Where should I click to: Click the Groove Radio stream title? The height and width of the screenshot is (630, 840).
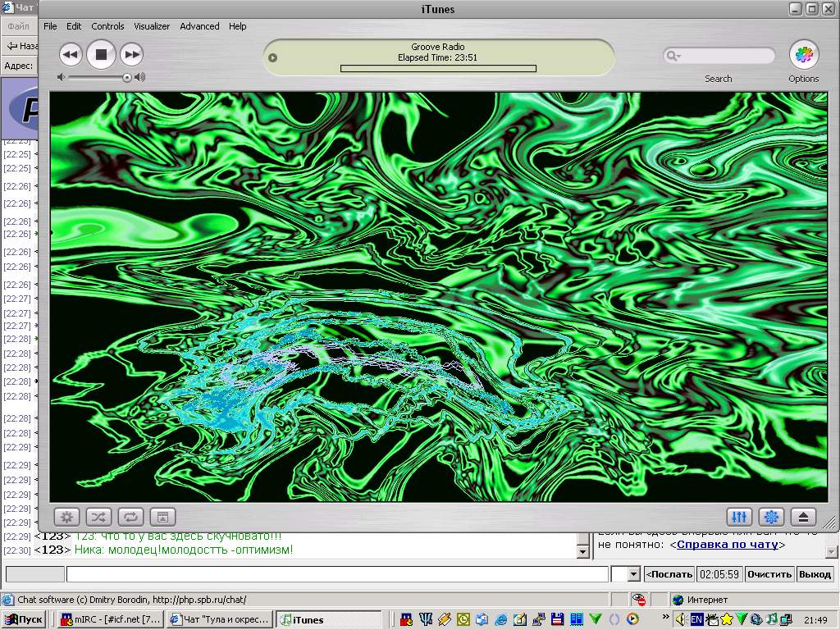coord(438,47)
